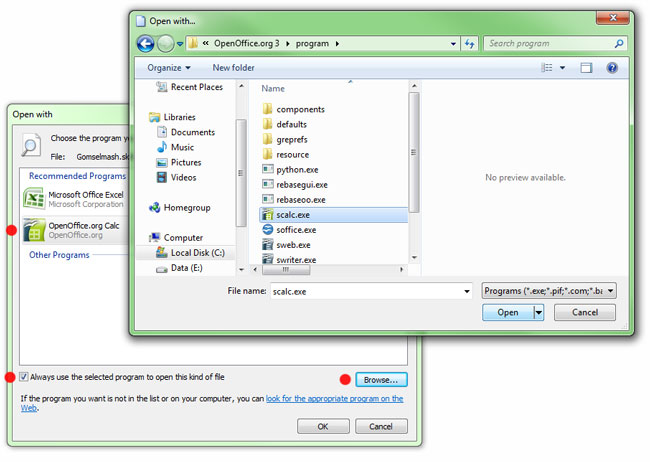Select Computer in the navigation pane
Image resolution: width=650 pixels, height=462 pixels.
click(x=176, y=238)
